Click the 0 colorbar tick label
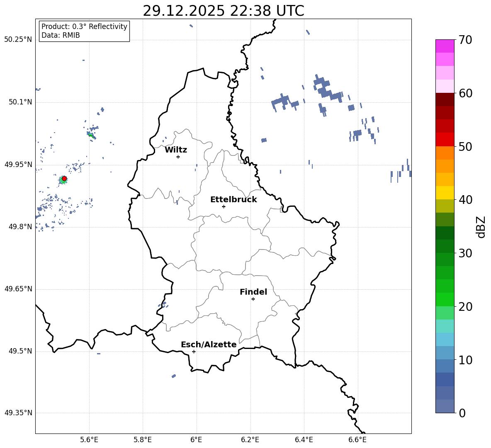This screenshot has height=448, width=491. [x=462, y=413]
